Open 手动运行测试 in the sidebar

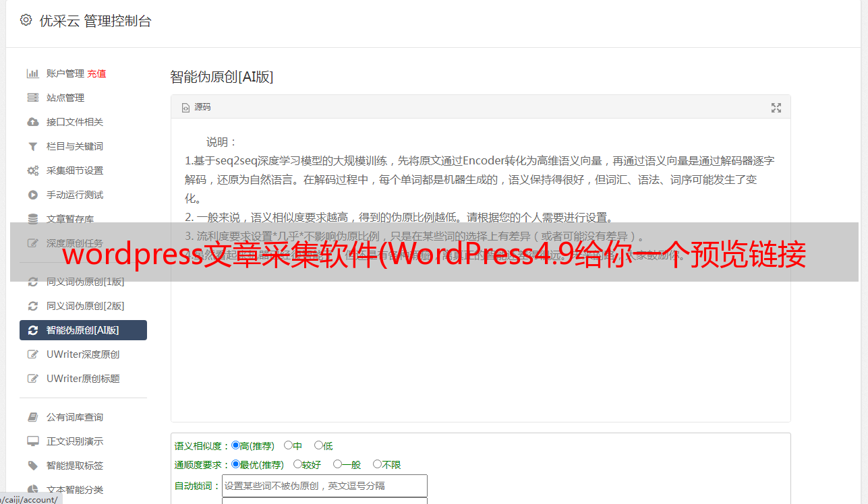[x=75, y=195]
